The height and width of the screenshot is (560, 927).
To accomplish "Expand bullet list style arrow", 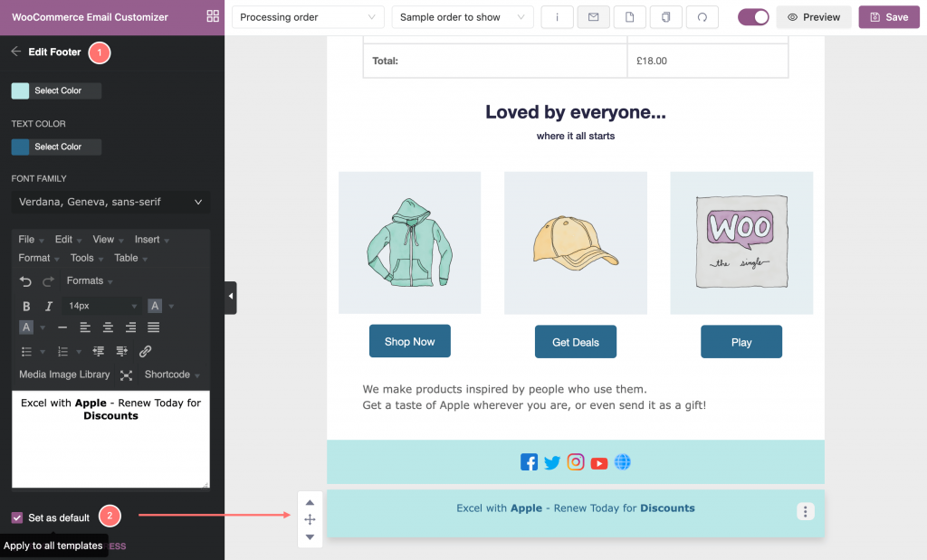I will pyautogui.click(x=43, y=352).
